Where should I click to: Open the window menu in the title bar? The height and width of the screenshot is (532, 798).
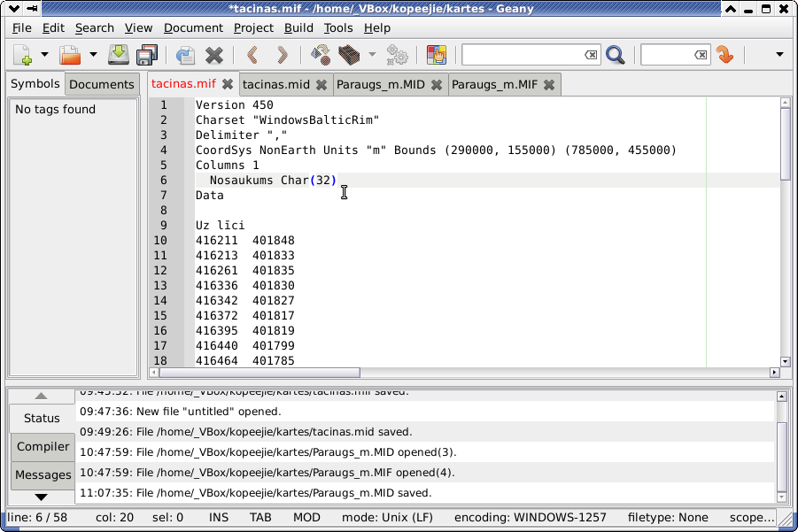tap(14, 9)
